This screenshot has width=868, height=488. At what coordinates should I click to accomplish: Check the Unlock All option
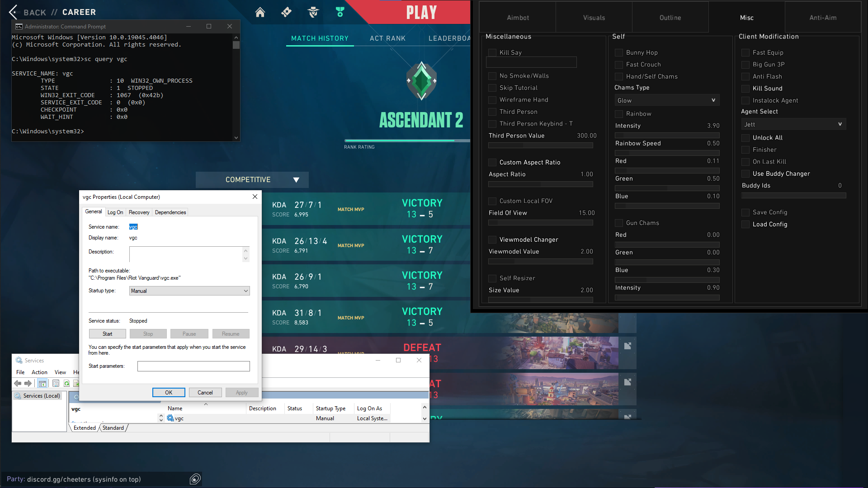click(745, 137)
